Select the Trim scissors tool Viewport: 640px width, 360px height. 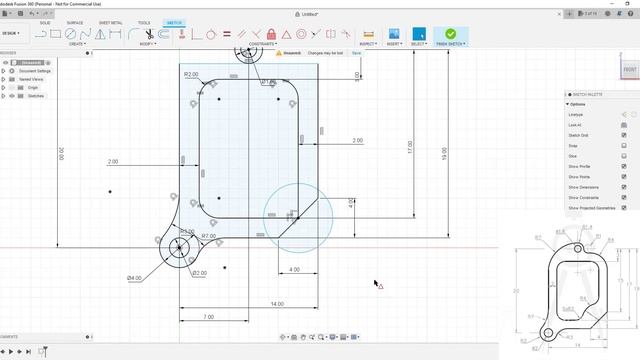pos(149,34)
